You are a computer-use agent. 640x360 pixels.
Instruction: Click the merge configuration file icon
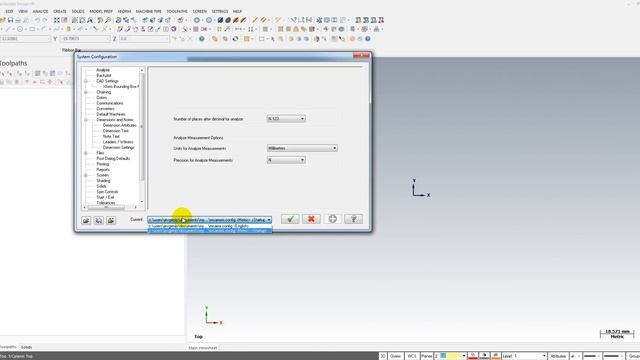111,220
